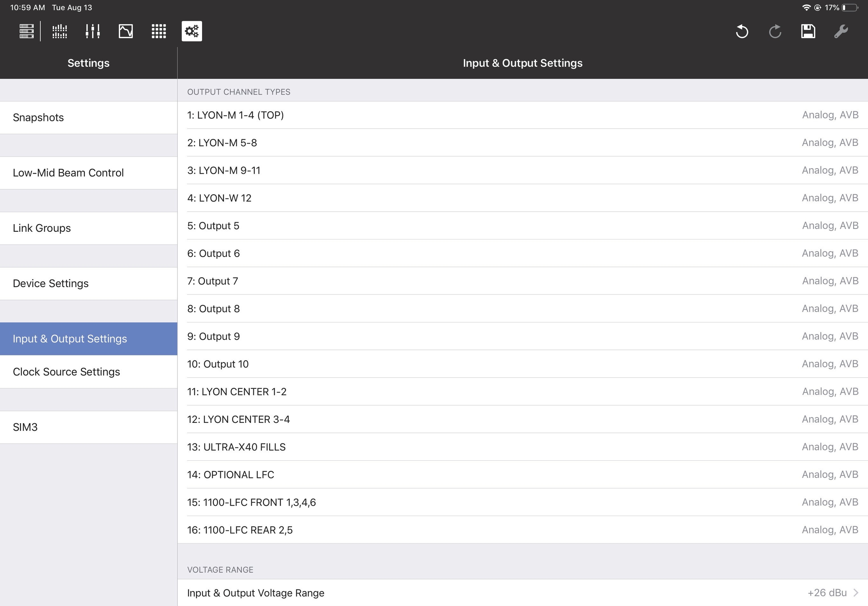Open the matrix grid view icon
The width and height of the screenshot is (868, 606).
(159, 31)
